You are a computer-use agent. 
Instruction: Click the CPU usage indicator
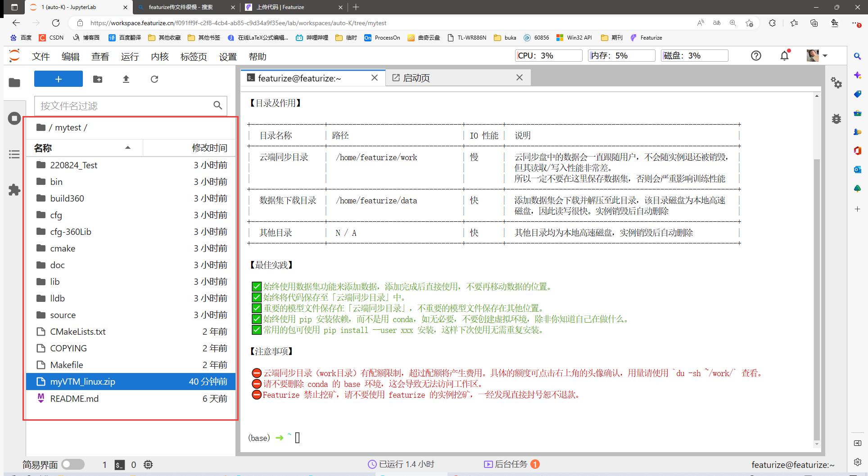(x=548, y=56)
